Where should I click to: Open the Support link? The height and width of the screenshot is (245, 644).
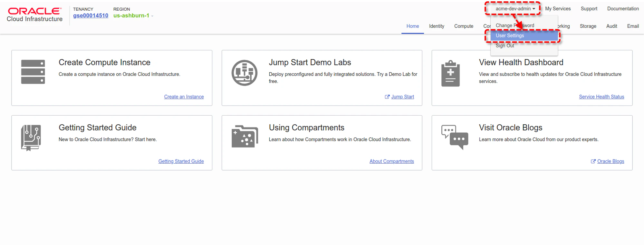pyautogui.click(x=589, y=9)
